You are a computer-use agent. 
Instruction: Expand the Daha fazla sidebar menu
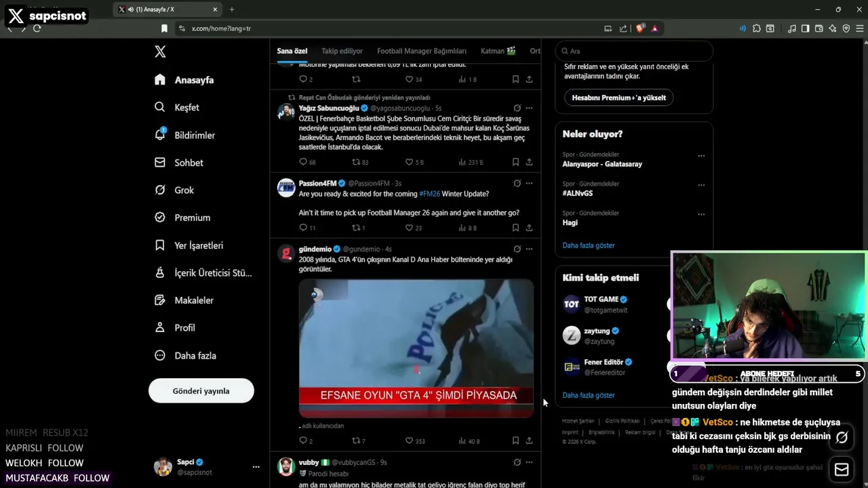185,355
